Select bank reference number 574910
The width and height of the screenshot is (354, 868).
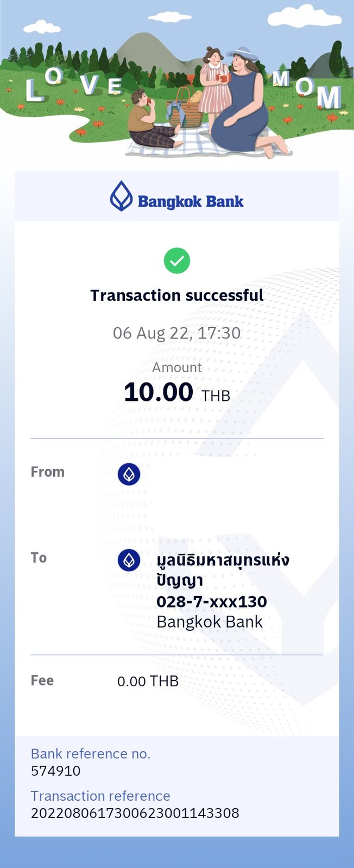point(56,771)
